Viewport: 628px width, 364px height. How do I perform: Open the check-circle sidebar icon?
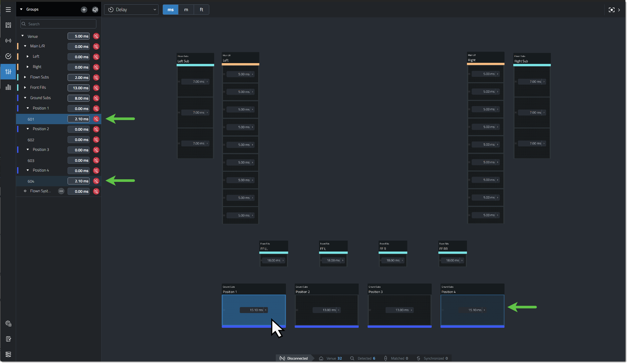coord(8,56)
